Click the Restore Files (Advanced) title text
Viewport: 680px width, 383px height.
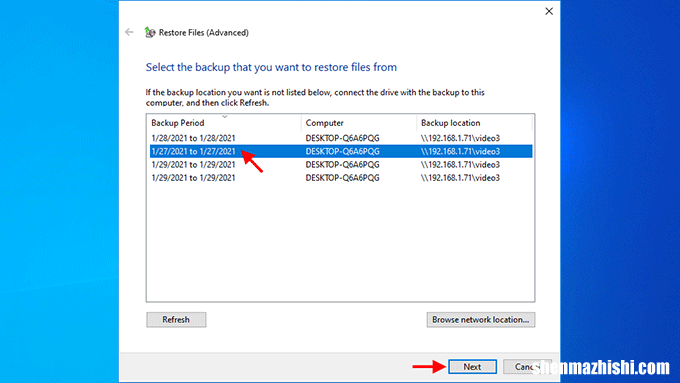coord(203,33)
